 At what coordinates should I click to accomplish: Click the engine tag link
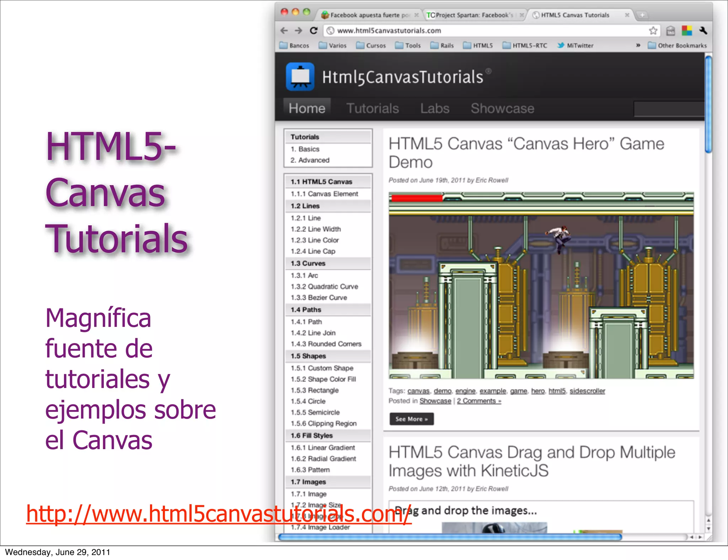point(465,391)
